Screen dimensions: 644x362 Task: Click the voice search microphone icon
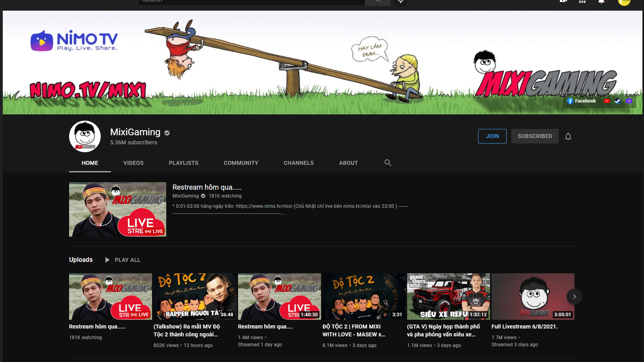click(x=400, y=2)
